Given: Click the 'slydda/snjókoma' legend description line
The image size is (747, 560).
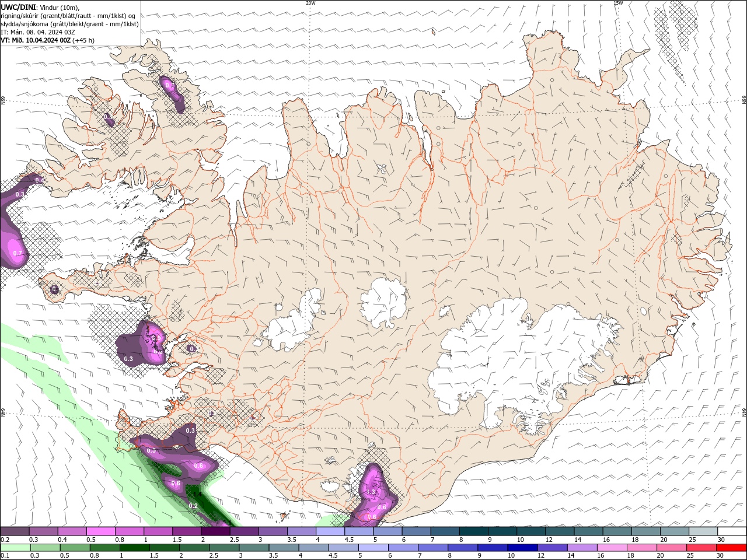Looking at the screenshot, I should [x=70, y=24].
